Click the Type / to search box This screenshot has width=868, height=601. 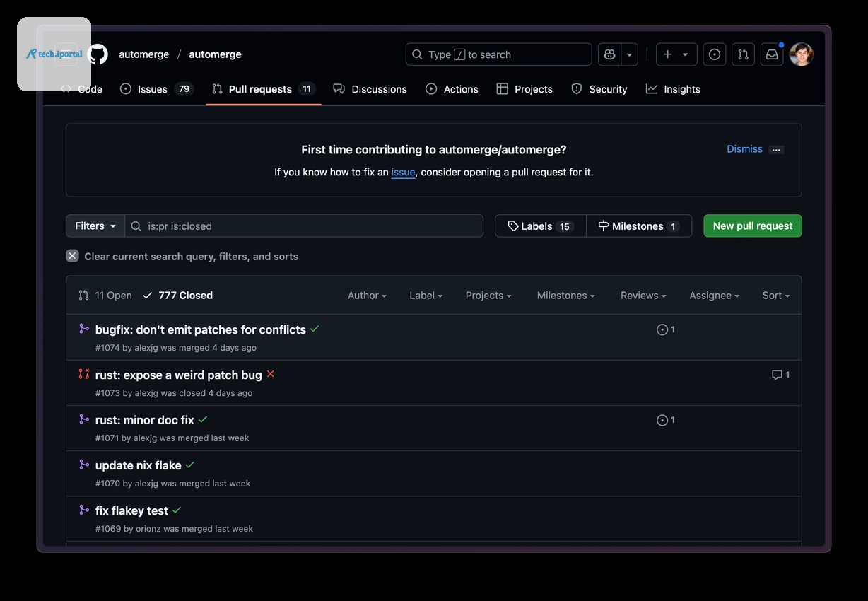pyautogui.click(x=498, y=54)
